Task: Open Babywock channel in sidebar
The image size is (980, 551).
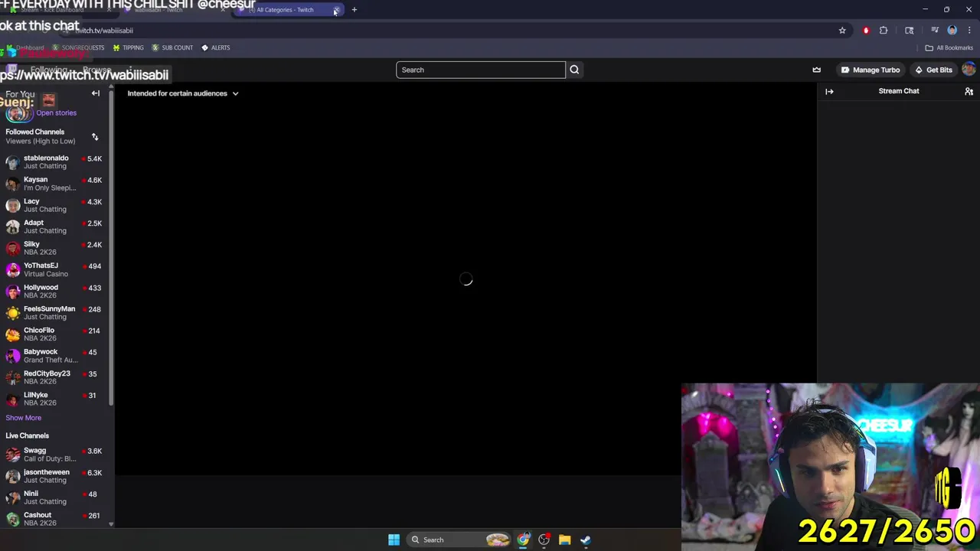Action: (55, 356)
